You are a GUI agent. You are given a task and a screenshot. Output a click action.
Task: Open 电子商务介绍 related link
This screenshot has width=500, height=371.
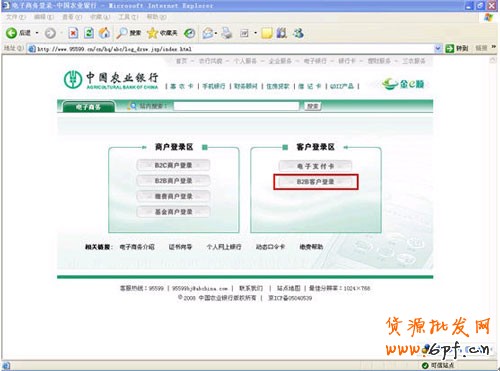[137, 247]
